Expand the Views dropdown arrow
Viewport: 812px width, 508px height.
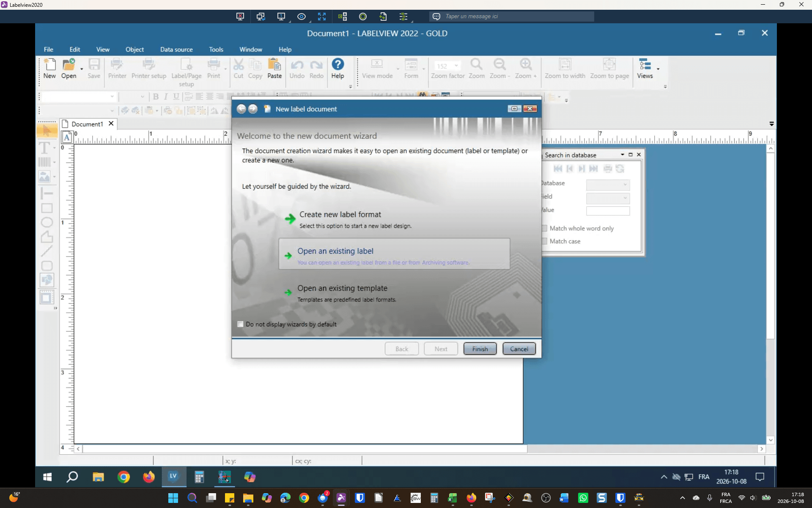[658, 69]
